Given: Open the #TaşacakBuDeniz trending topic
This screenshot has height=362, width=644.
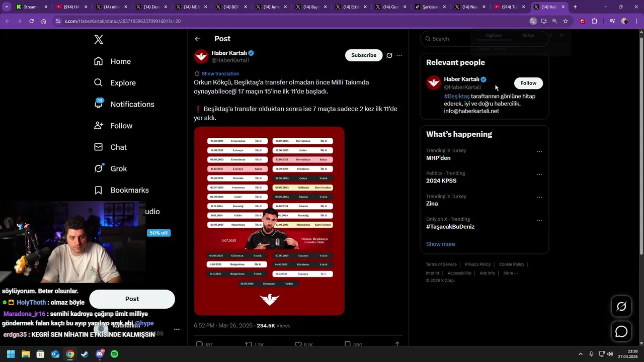Looking at the screenshot, I should tap(450, 227).
